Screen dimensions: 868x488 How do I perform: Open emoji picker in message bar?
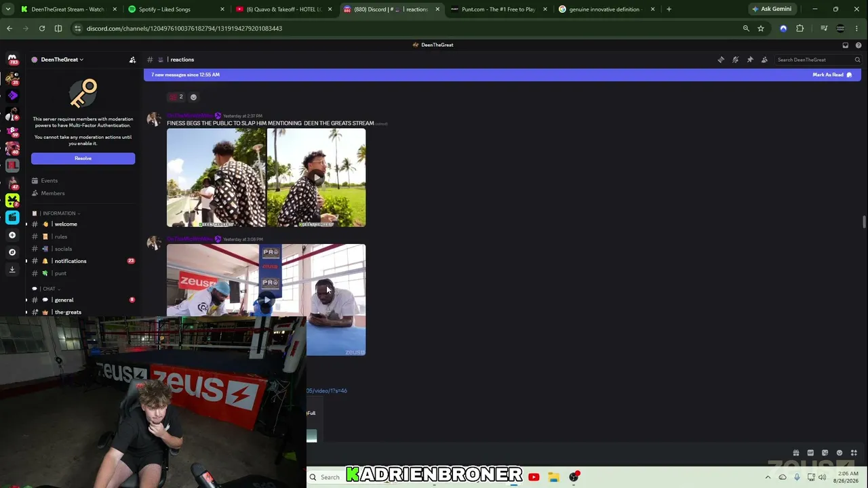(x=840, y=453)
